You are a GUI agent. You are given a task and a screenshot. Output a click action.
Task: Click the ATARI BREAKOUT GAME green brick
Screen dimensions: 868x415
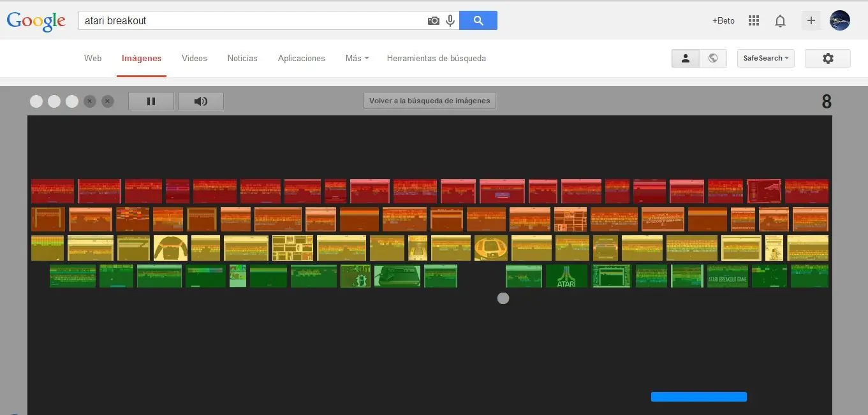coord(728,276)
